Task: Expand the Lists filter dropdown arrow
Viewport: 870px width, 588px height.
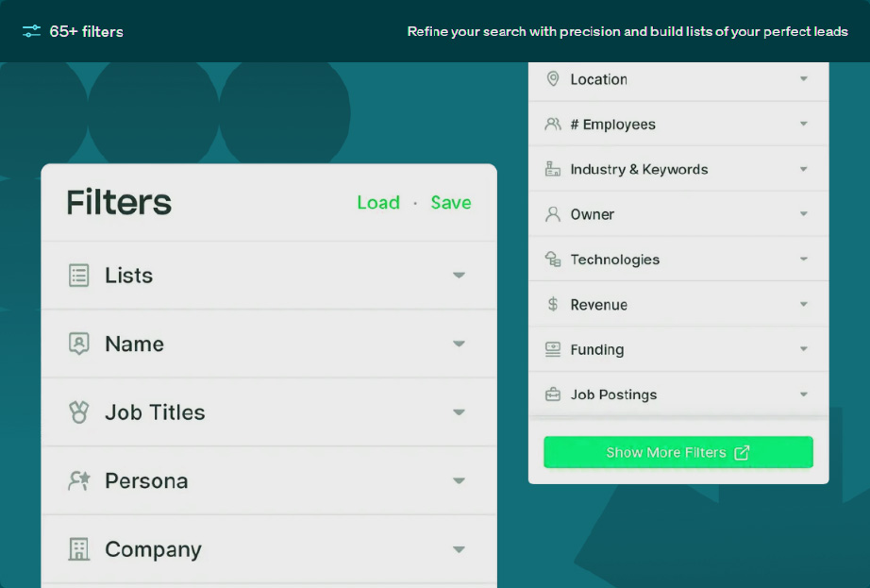Action: pos(459,276)
